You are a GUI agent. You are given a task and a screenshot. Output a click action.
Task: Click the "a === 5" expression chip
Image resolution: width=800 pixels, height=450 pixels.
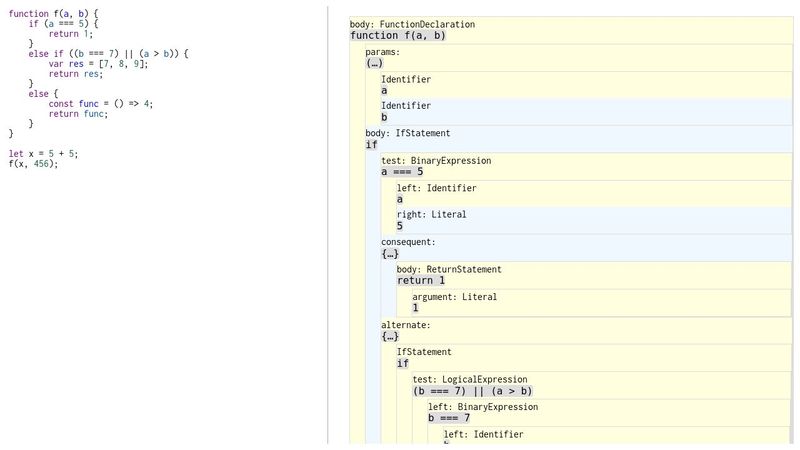[403, 171]
